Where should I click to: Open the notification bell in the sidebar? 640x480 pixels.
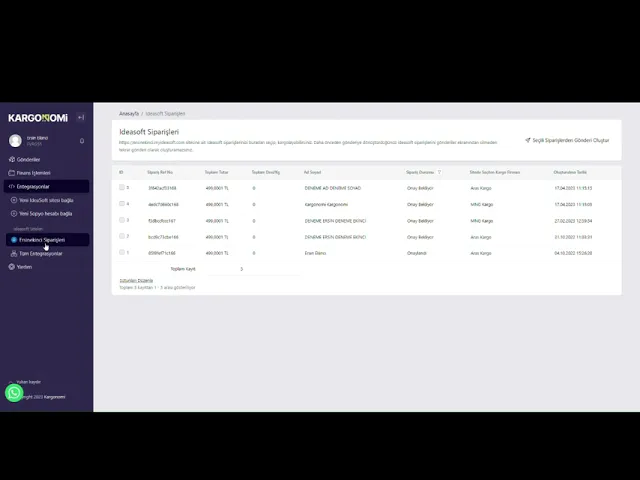pyautogui.click(x=82, y=141)
